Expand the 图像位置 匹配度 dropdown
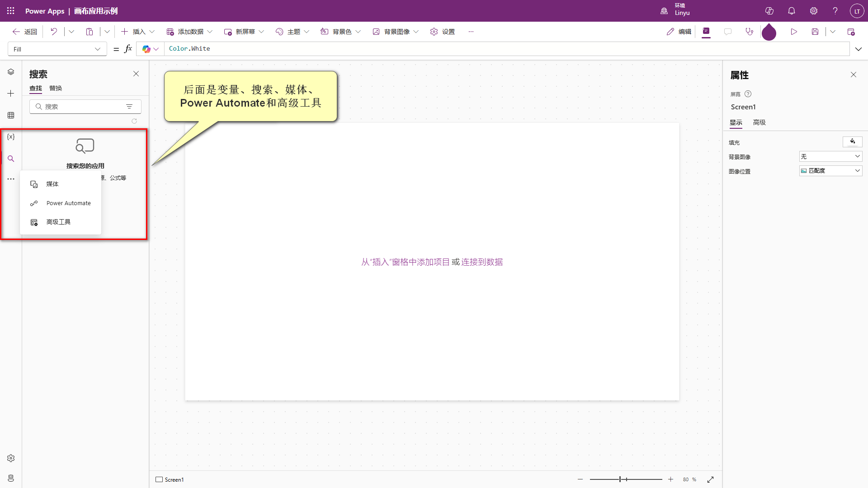Screen dimensions: 868x488 [830, 171]
